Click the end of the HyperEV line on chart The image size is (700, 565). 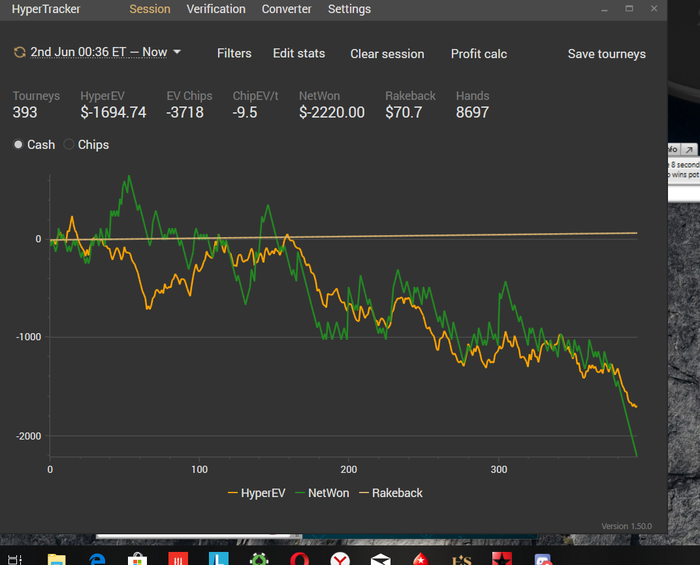pos(636,406)
